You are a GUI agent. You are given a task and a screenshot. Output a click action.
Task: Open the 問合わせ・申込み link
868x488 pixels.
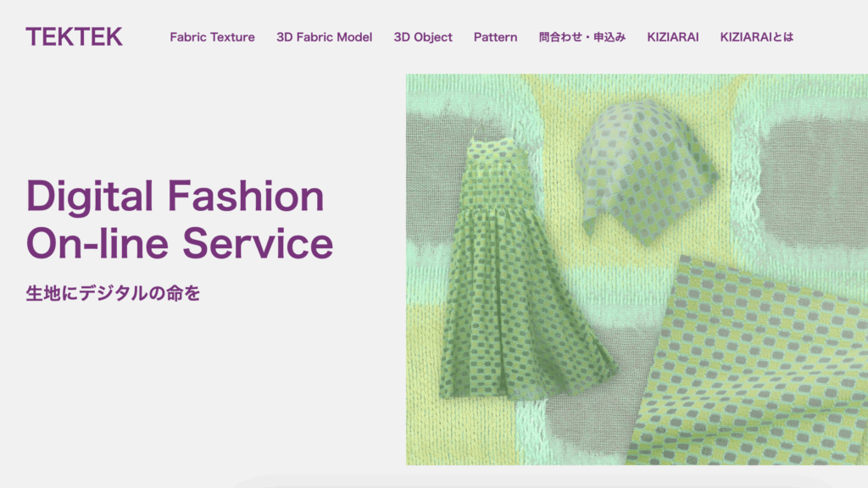pos(582,37)
